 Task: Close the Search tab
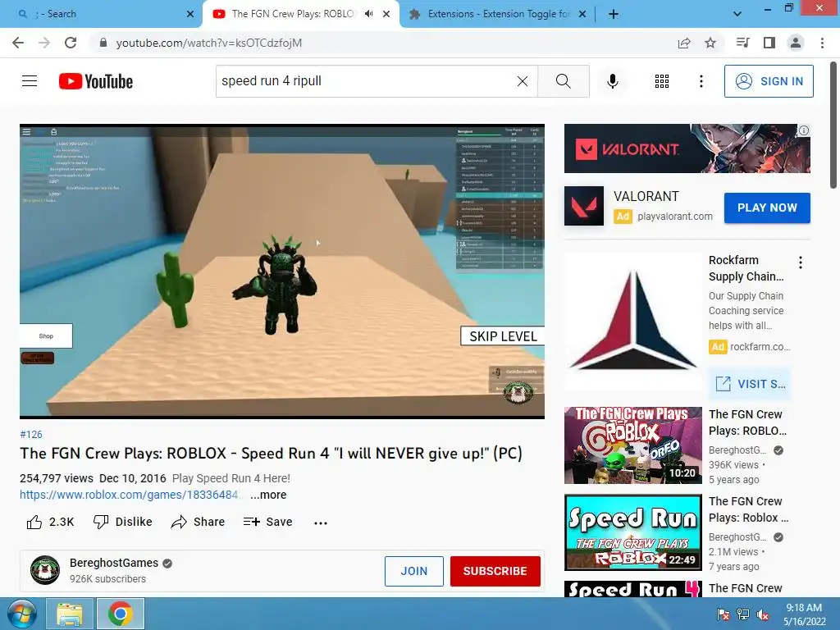(190, 15)
